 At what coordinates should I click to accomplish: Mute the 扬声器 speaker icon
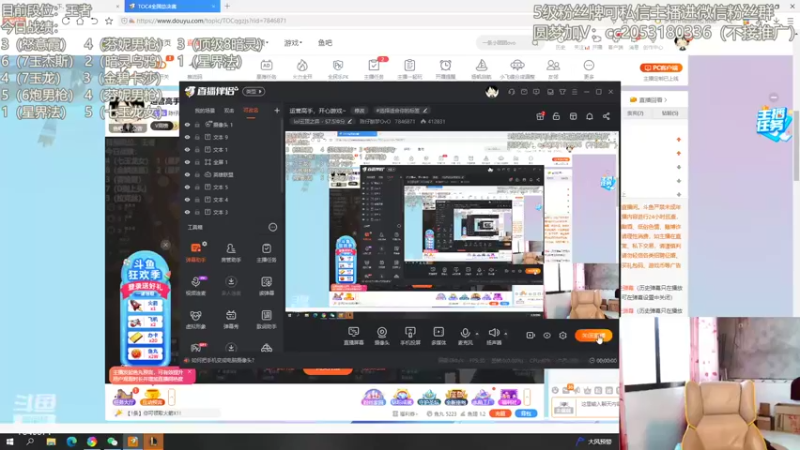pyautogui.click(x=493, y=333)
